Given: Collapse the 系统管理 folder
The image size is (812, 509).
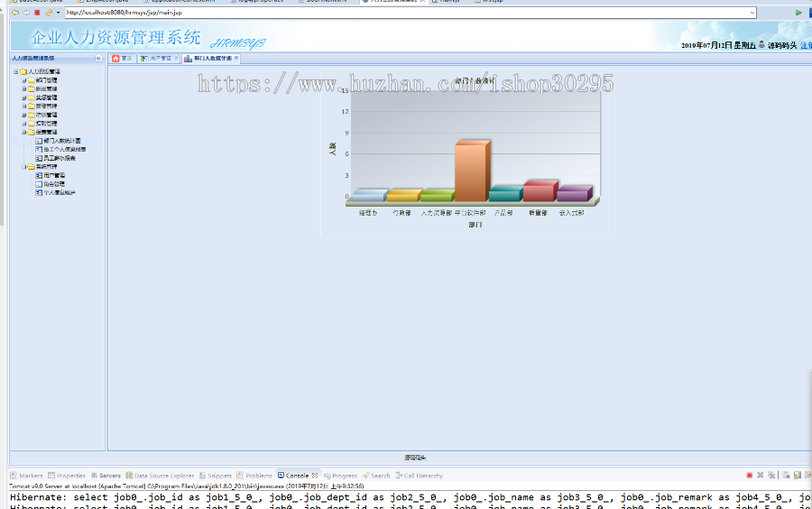Looking at the screenshot, I should (x=23, y=167).
